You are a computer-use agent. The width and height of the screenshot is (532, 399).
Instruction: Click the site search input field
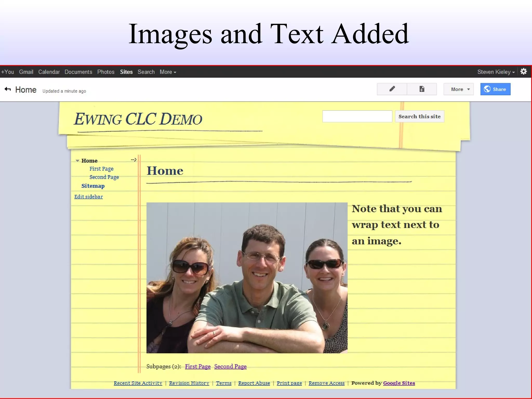tap(357, 116)
